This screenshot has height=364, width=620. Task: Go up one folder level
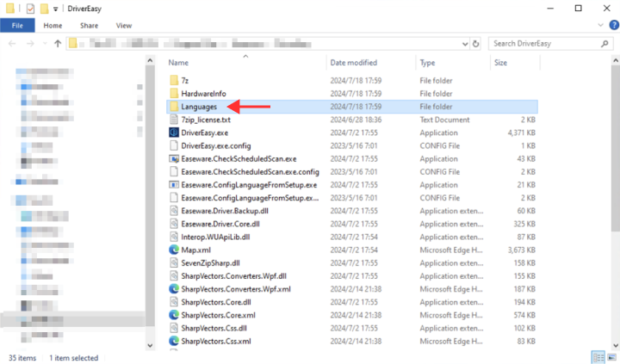pyautogui.click(x=59, y=43)
